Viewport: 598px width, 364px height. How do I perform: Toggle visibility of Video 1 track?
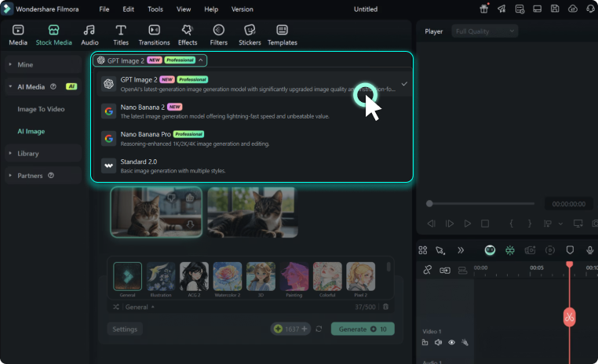pos(451,342)
